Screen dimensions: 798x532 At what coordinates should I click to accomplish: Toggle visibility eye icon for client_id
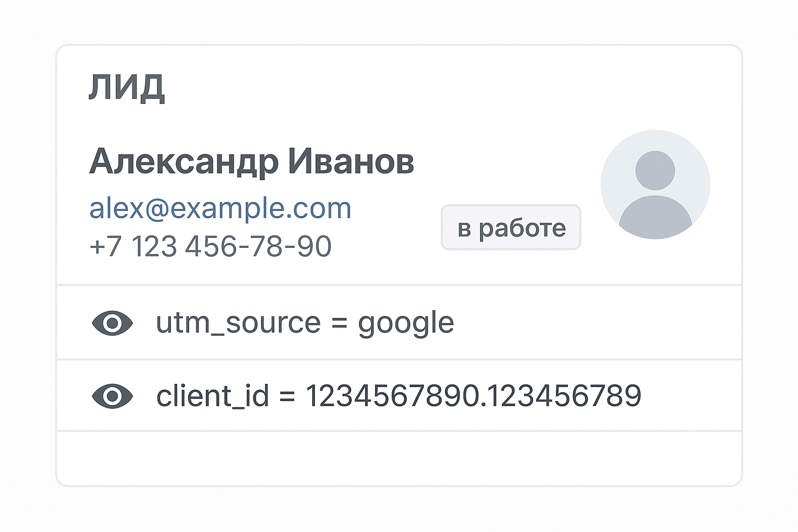tap(112, 396)
